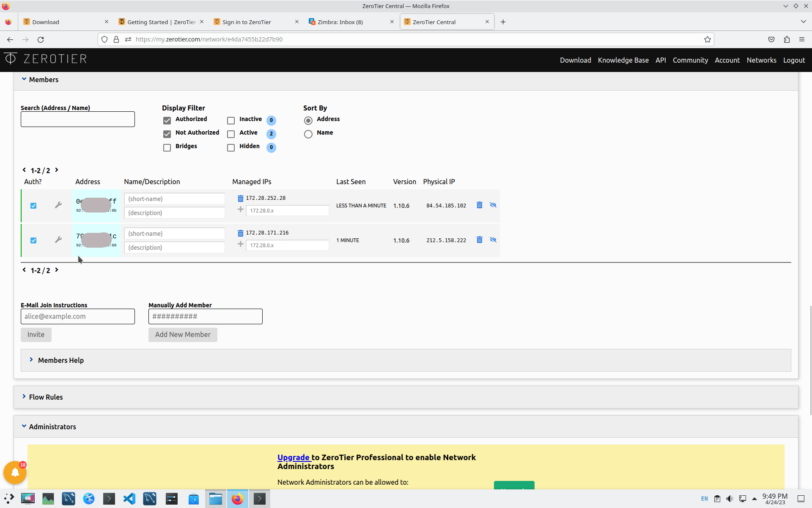Click the Add New Member button
The image size is (812, 508).
[x=183, y=334]
